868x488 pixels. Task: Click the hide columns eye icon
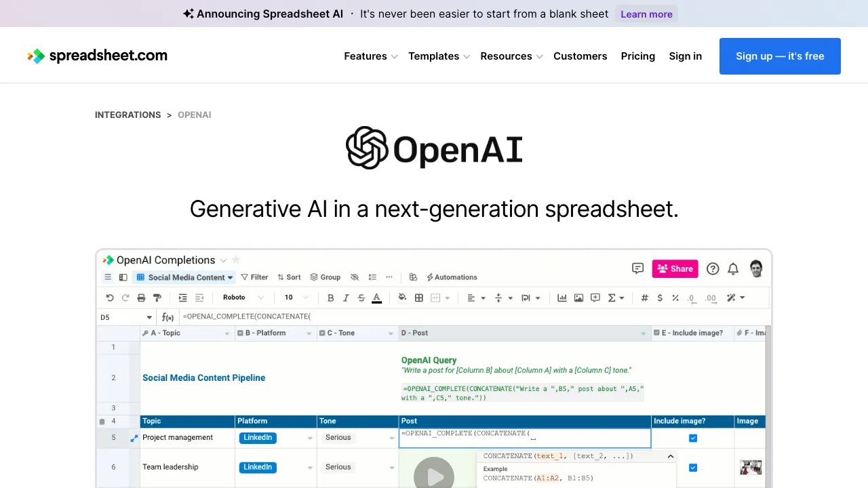[355, 277]
